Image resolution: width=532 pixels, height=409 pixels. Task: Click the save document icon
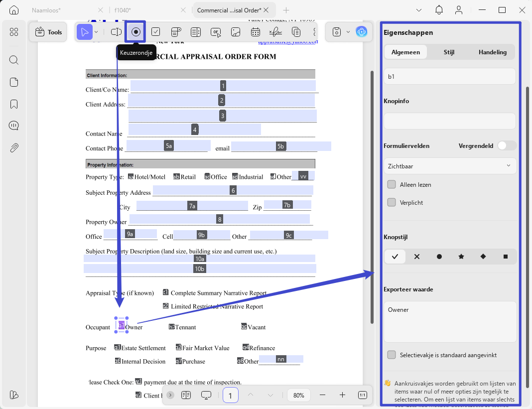337,32
